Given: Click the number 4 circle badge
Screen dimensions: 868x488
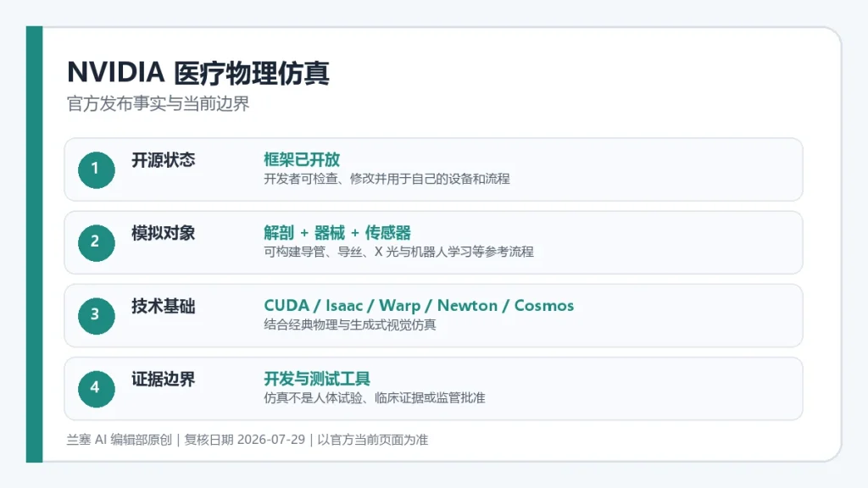Looking at the screenshot, I should pos(97,389).
